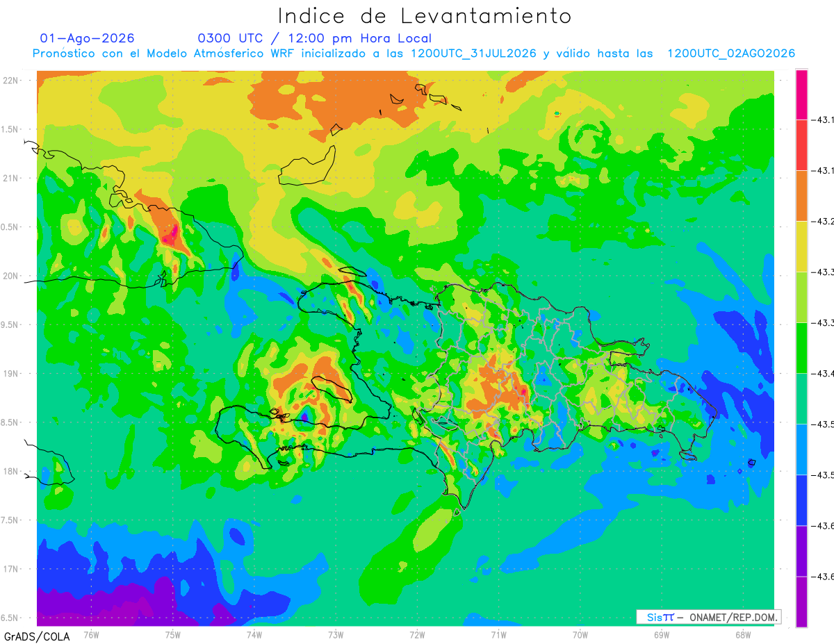
Task: Click the 'GrADS/COLA' credit text
Action: [x=37, y=636]
